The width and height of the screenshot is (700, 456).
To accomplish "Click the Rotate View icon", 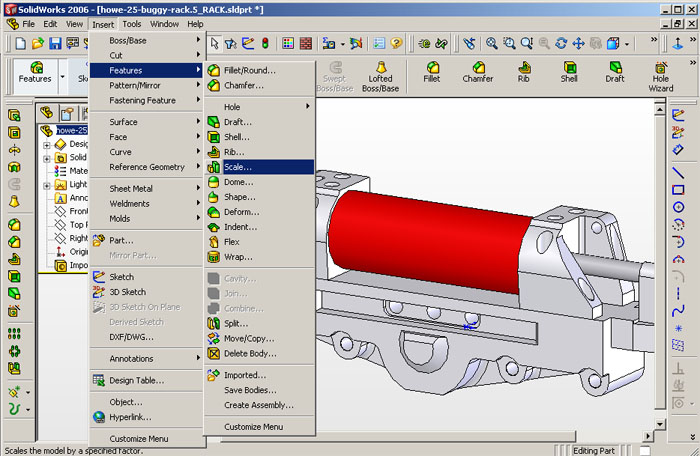I will [x=561, y=44].
